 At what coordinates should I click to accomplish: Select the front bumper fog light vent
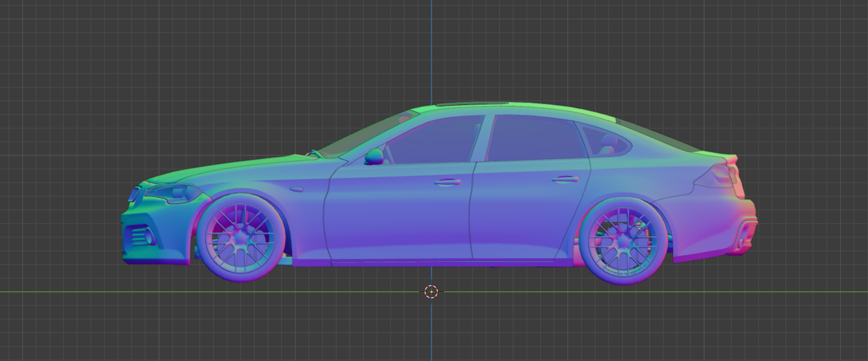tap(140, 237)
